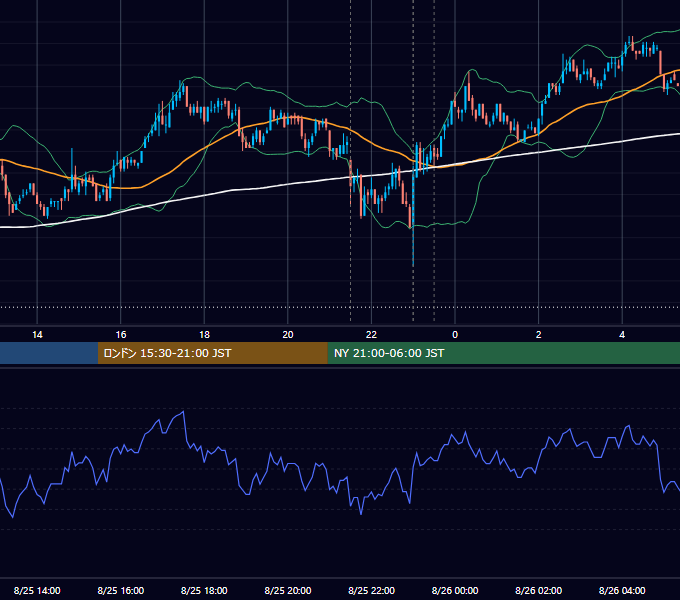This screenshot has height=600, width=680.
Task: Click the 8/26 04:00 time label
Action: (622, 590)
